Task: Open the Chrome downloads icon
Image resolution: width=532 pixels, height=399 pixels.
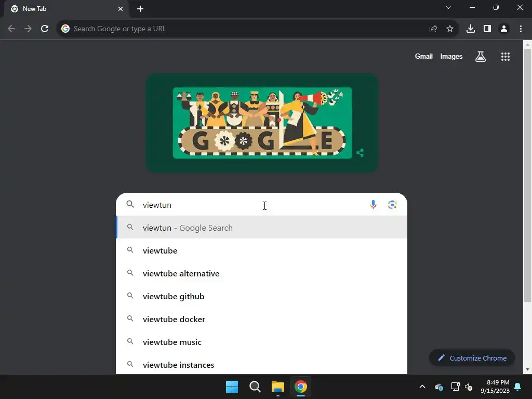Action: (471, 29)
